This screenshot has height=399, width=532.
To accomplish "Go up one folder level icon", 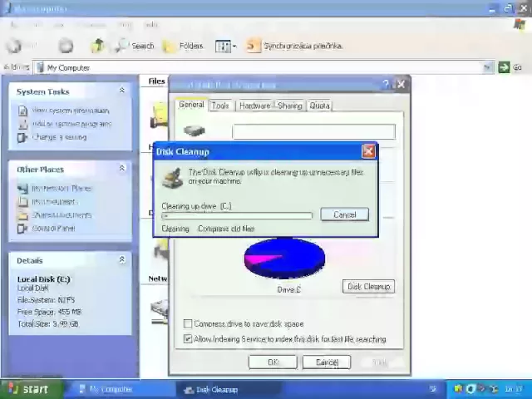I will pos(97,46).
